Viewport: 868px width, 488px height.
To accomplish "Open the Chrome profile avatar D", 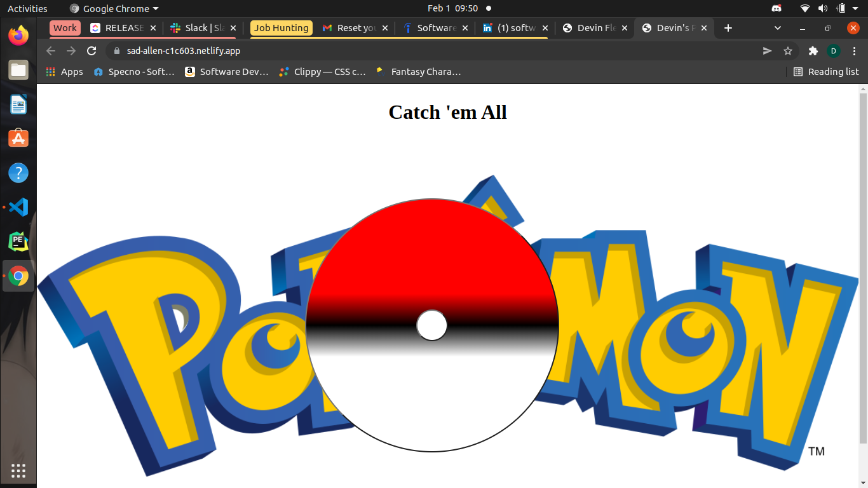I will [834, 51].
